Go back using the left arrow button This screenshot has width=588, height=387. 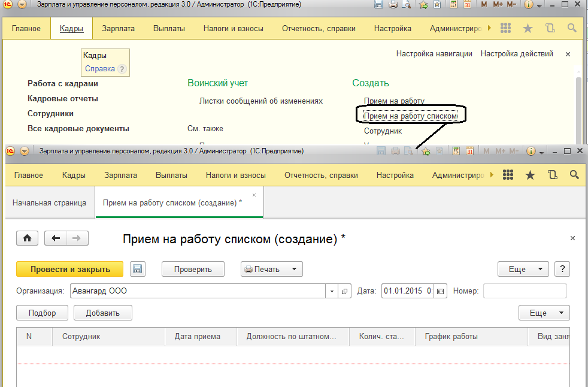tap(56, 238)
